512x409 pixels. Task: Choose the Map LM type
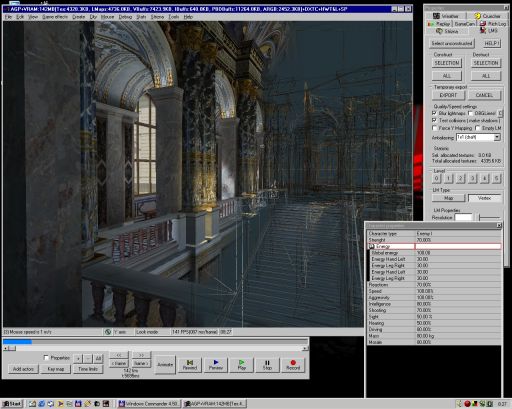pyautogui.click(x=448, y=198)
